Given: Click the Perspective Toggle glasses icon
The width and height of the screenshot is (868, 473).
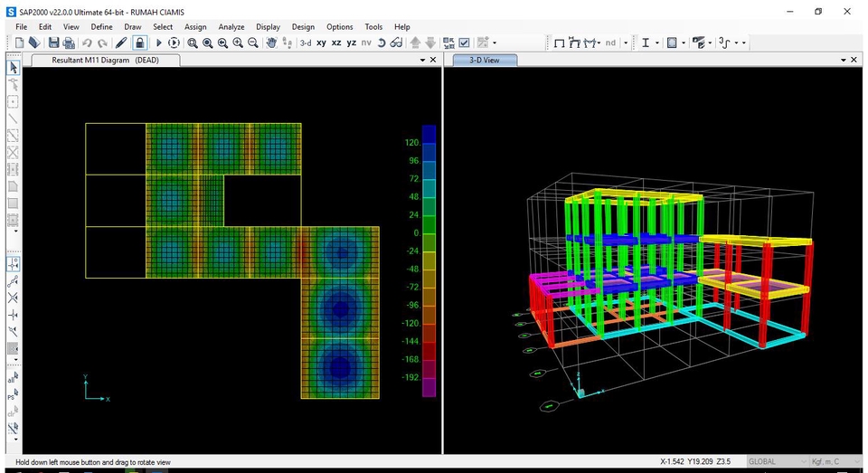Looking at the screenshot, I should [396, 43].
